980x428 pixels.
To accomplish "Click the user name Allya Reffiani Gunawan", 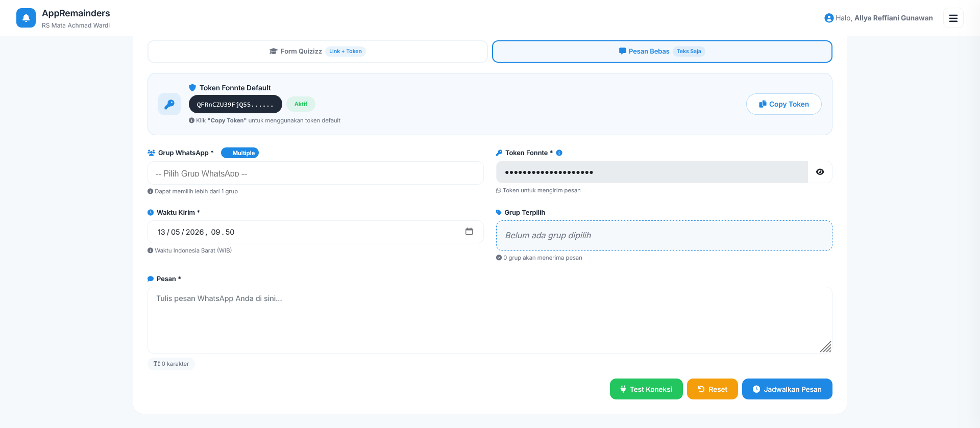I will point(893,18).
